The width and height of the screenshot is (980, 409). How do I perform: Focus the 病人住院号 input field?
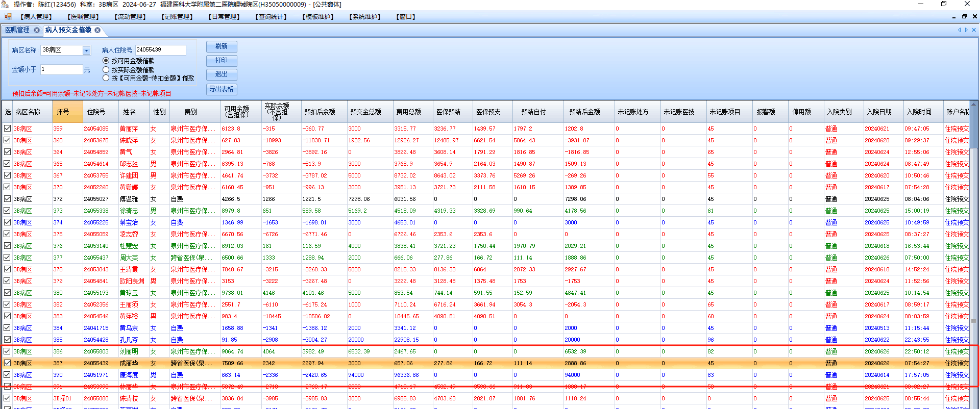[x=160, y=50]
